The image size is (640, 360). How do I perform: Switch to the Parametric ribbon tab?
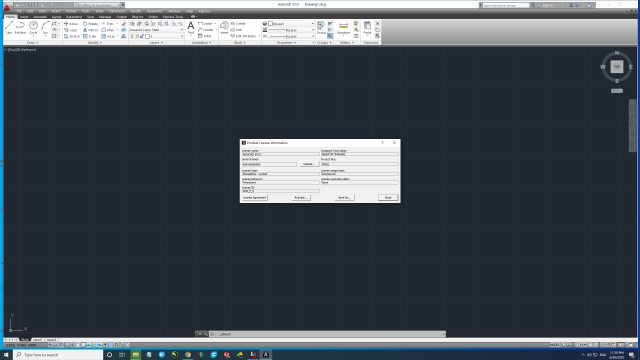[x=74, y=17]
